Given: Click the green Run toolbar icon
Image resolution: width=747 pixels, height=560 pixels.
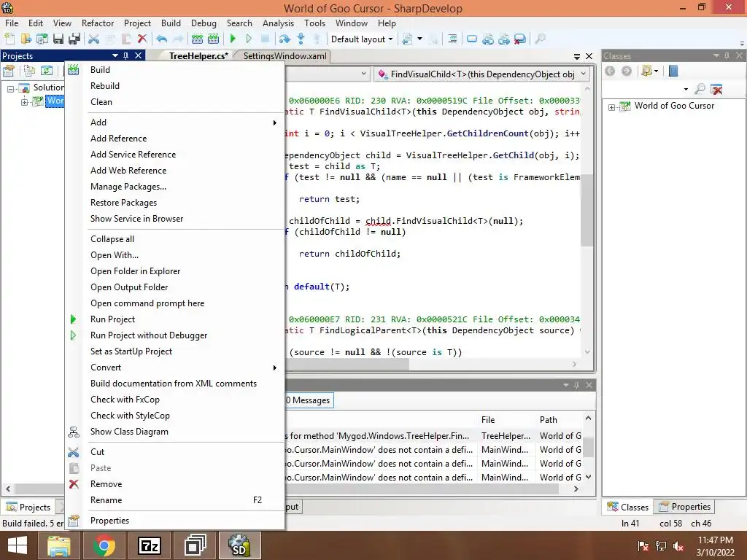Looking at the screenshot, I should tap(233, 39).
